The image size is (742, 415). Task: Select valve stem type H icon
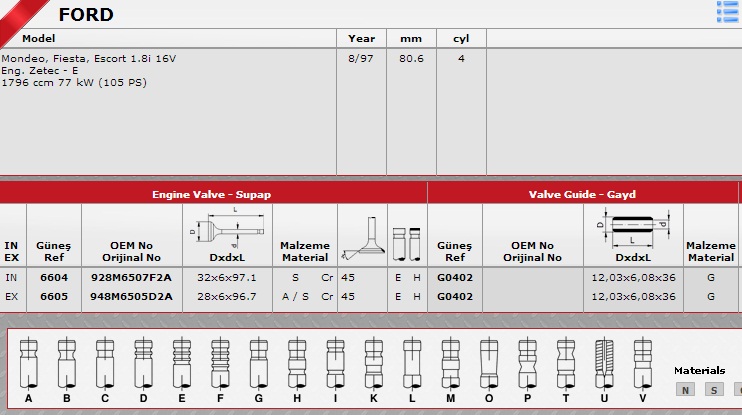click(297, 363)
